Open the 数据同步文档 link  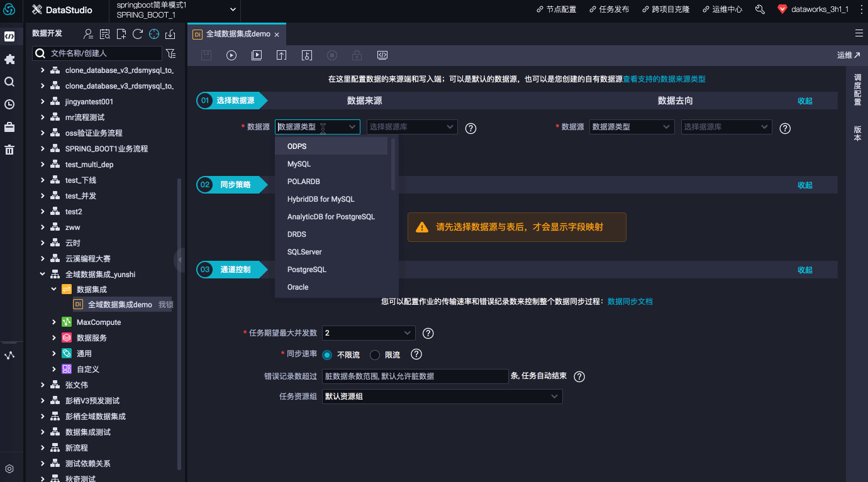[630, 302]
